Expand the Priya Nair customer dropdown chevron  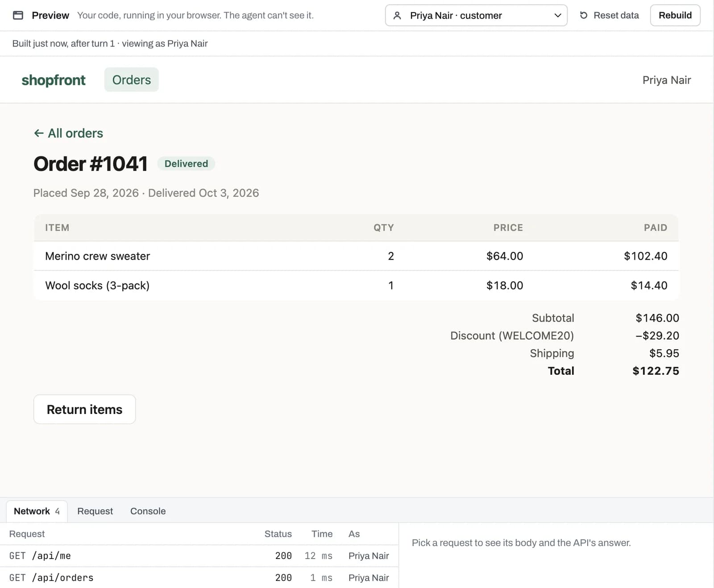pos(557,16)
